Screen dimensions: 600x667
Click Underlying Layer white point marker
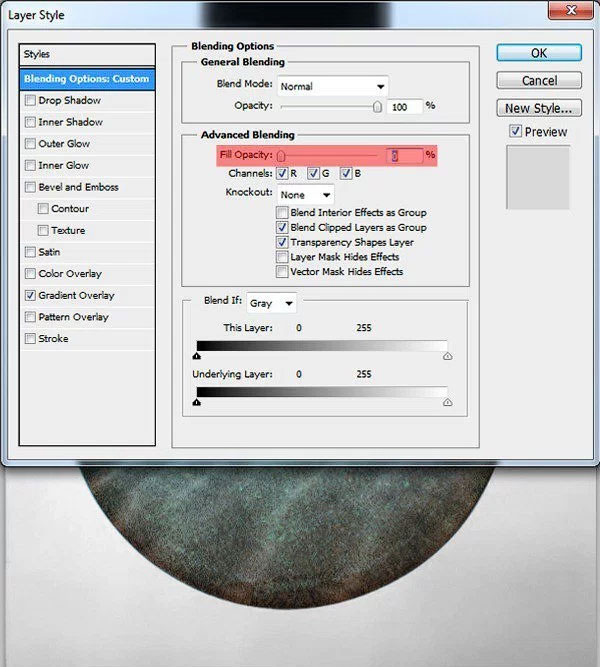[x=447, y=402]
